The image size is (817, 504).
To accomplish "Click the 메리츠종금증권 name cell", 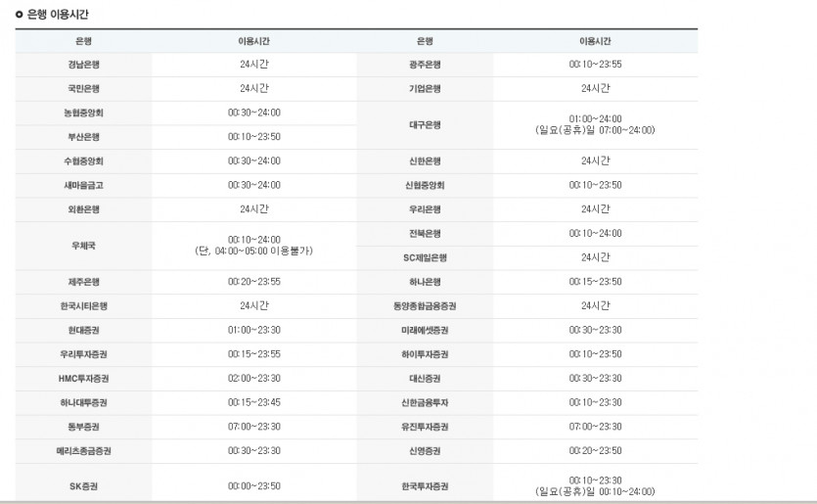I will click(x=83, y=451).
